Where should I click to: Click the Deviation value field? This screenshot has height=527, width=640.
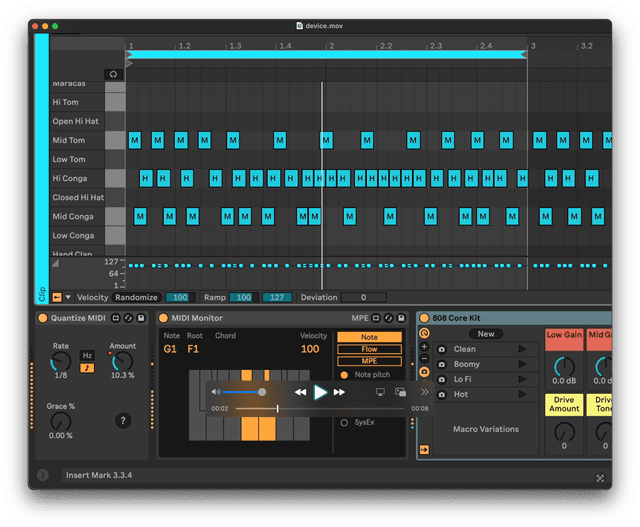tap(363, 298)
